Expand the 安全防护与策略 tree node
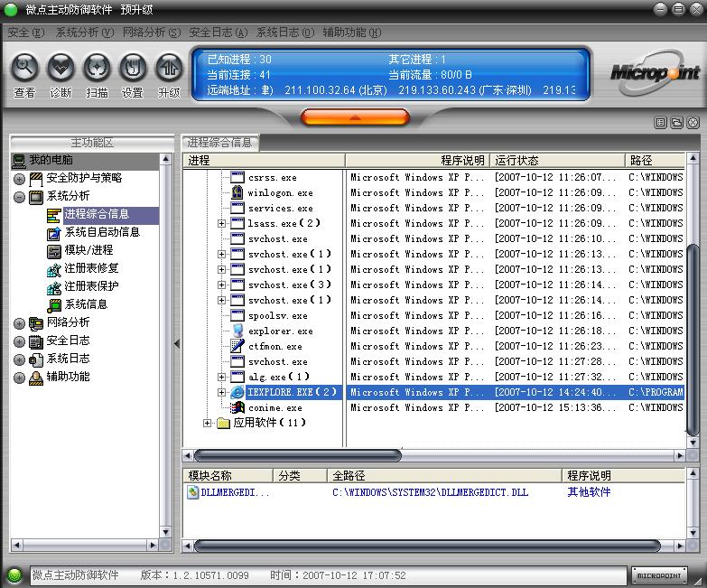This screenshot has width=707, height=588. tap(19, 179)
